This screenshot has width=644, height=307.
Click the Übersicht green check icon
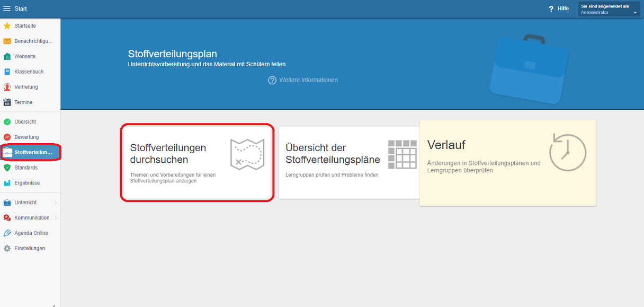pyautogui.click(x=7, y=122)
